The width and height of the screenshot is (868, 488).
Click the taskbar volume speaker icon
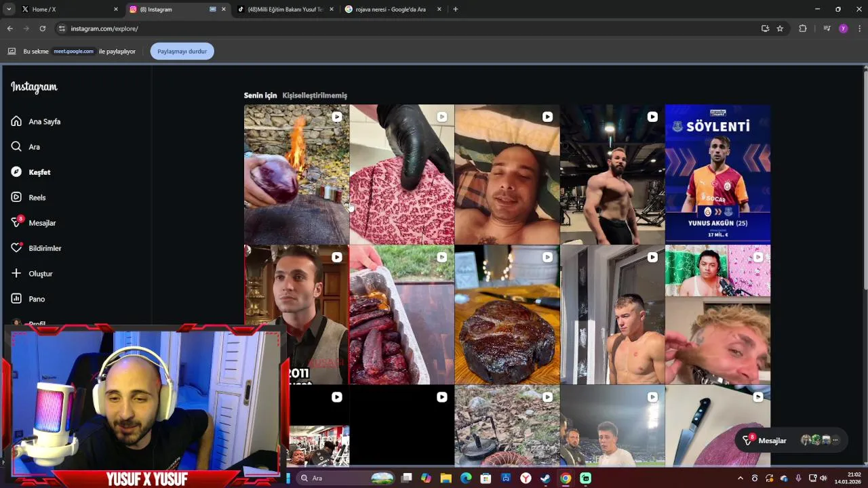pos(823,478)
